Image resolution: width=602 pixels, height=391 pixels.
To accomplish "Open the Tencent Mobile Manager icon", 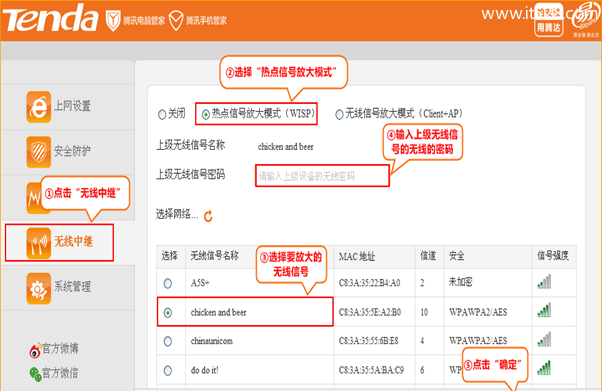I will (176, 20).
